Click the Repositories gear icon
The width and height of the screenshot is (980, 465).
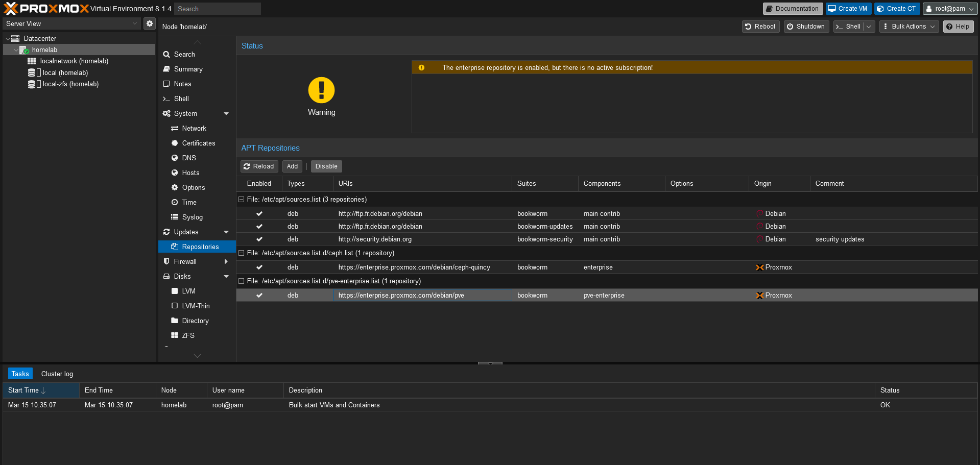pyautogui.click(x=174, y=247)
